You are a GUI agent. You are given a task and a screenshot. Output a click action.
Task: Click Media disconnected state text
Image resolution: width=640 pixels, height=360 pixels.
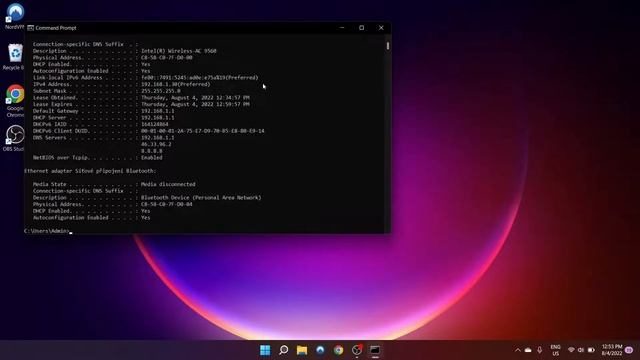pyautogui.click(x=168, y=184)
